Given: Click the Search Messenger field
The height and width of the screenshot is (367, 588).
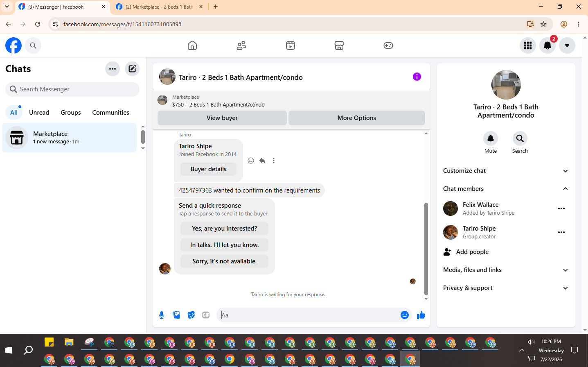Looking at the screenshot, I should (x=72, y=89).
